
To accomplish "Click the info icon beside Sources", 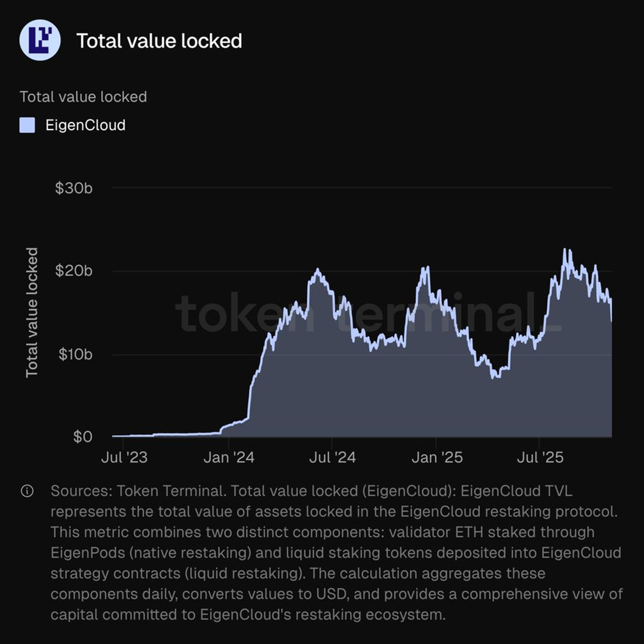I will click(27, 491).
